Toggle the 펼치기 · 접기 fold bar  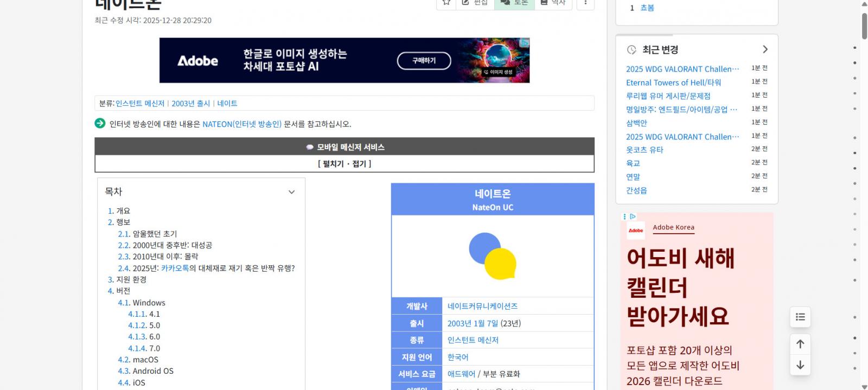tap(344, 164)
